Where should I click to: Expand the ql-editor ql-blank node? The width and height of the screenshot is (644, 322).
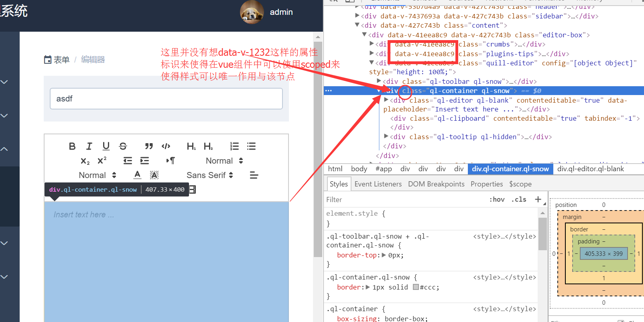(386, 100)
